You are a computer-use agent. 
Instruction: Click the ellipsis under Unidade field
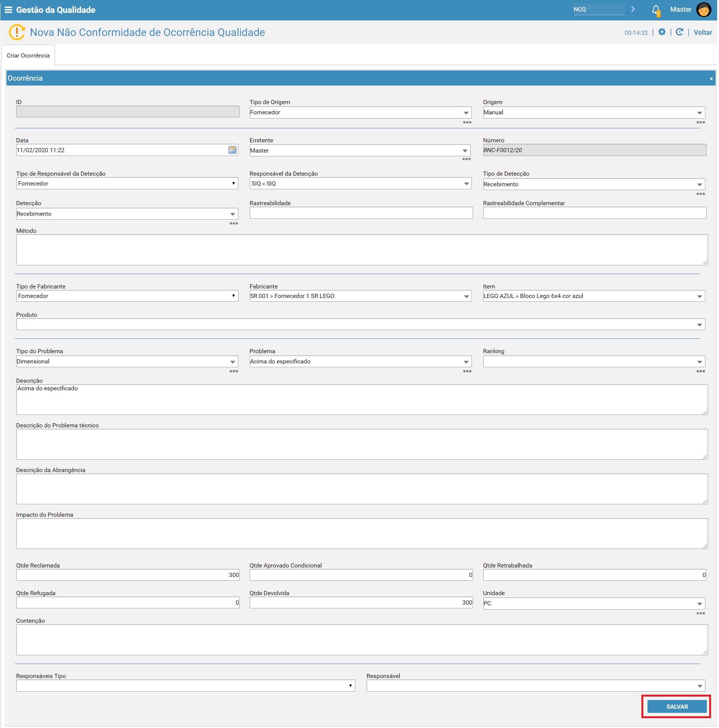tap(700, 613)
